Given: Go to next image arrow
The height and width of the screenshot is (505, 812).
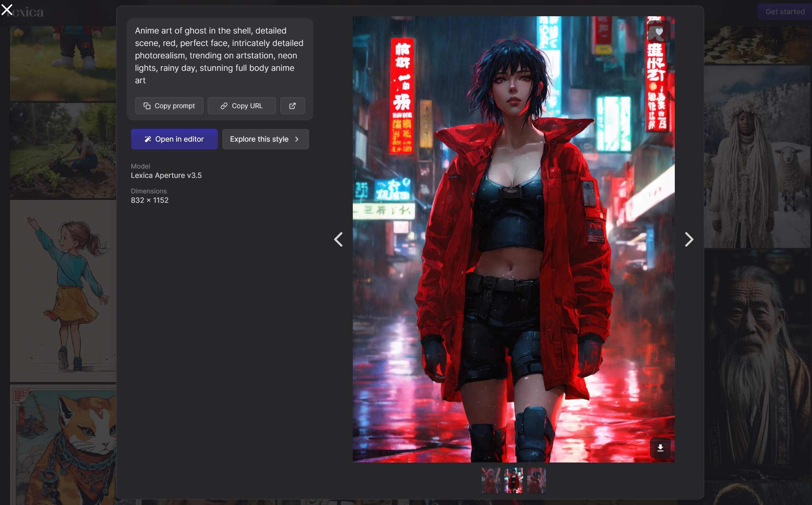Looking at the screenshot, I should [x=689, y=239].
